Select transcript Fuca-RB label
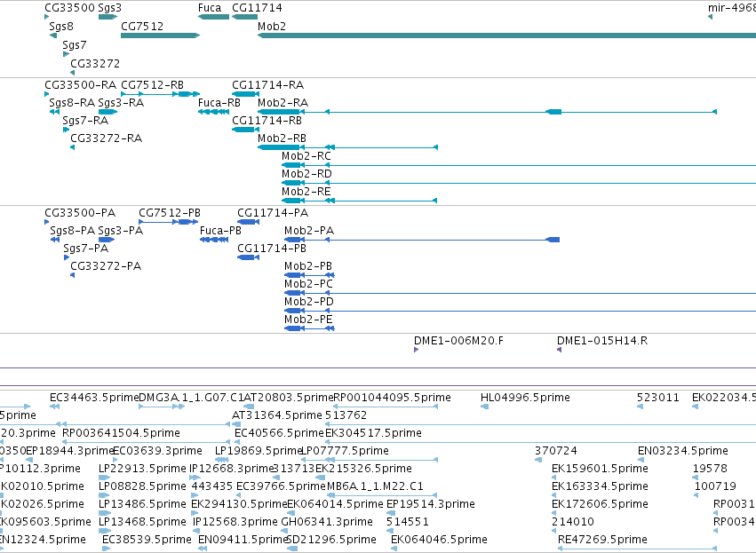 tap(219, 103)
